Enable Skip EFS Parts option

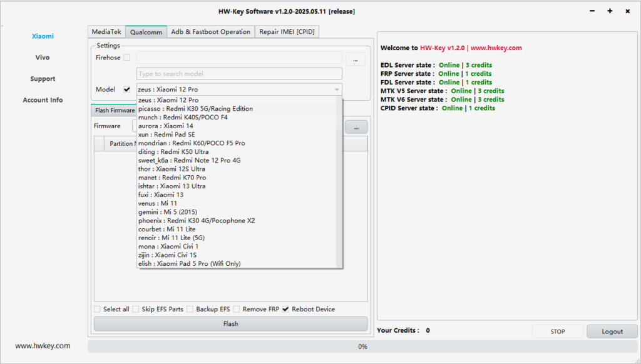tap(136, 309)
